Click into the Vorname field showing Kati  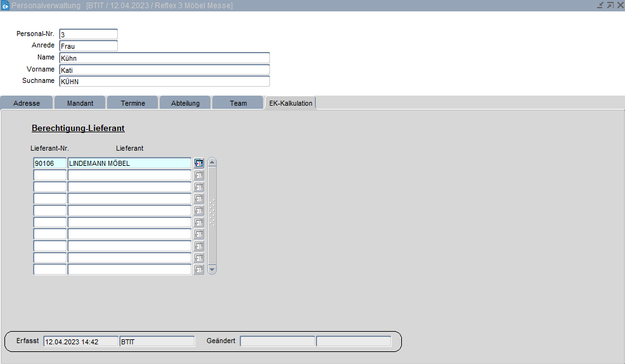click(x=164, y=70)
